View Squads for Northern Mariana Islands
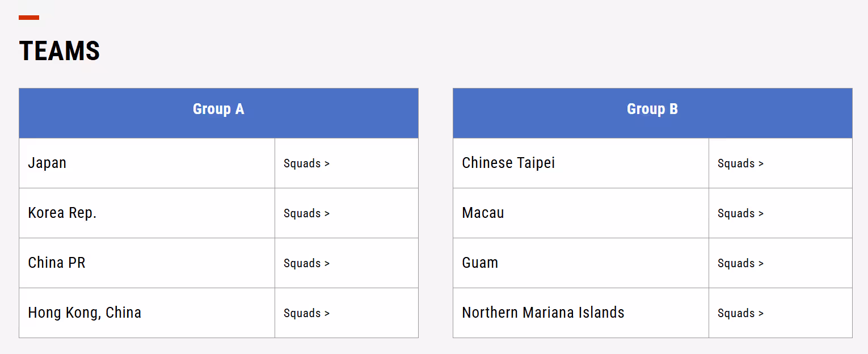The width and height of the screenshot is (868, 354). 740,313
